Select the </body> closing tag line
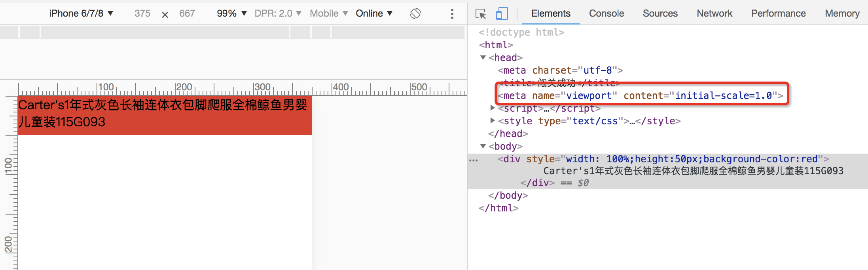Image resolution: width=868 pixels, height=270 pixels. (508, 196)
